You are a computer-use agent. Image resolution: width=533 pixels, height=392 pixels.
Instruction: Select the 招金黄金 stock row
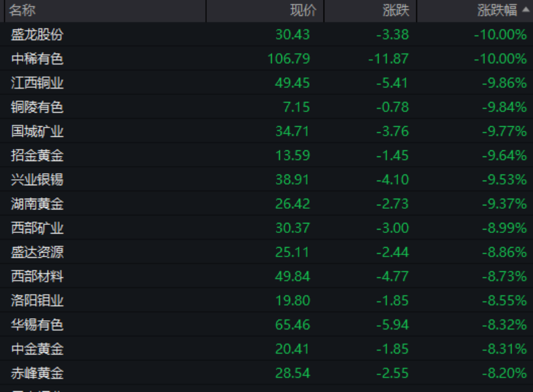pyautogui.click(x=266, y=155)
